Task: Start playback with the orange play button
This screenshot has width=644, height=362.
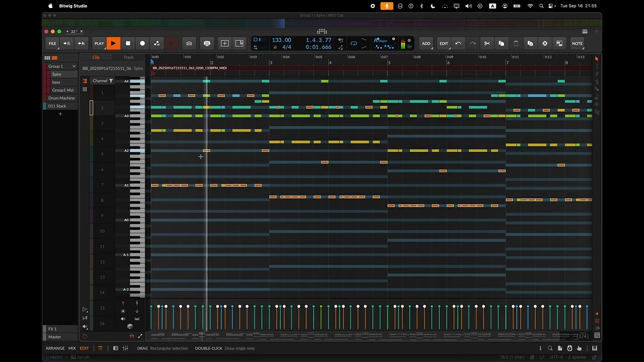Action: (113, 43)
